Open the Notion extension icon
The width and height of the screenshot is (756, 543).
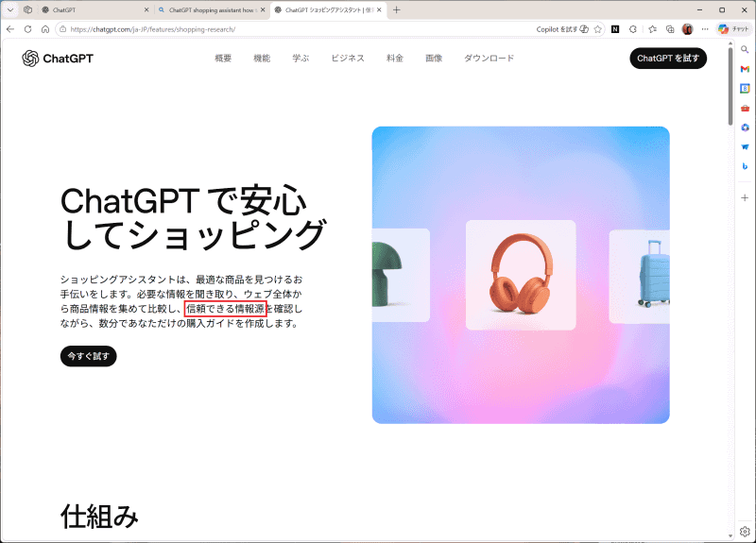pyautogui.click(x=615, y=29)
